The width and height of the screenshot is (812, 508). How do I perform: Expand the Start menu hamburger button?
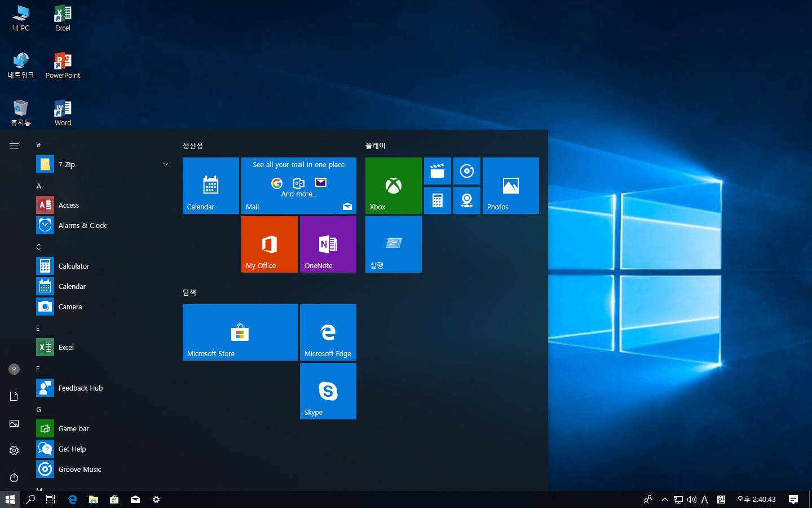pyautogui.click(x=14, y=146)
